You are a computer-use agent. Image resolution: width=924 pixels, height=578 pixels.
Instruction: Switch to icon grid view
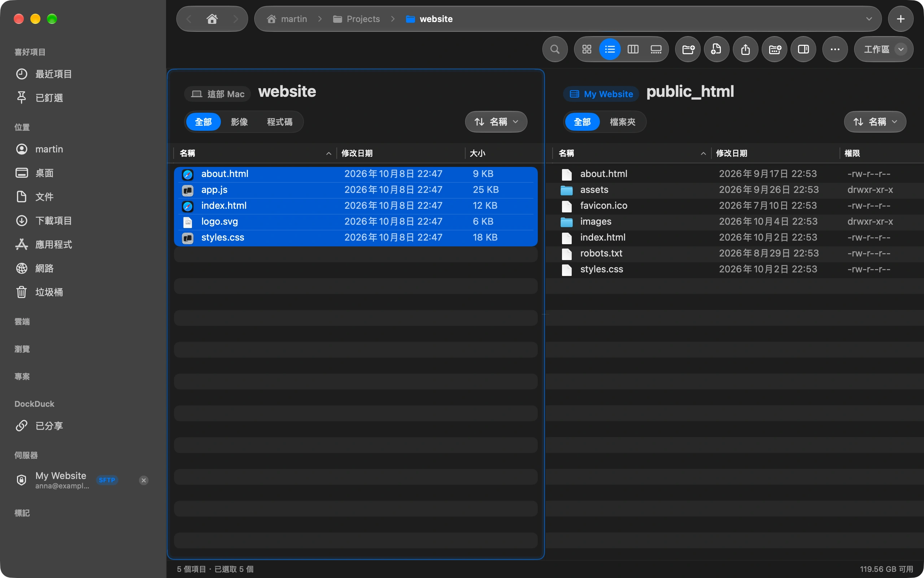click(x=587, y=49)
